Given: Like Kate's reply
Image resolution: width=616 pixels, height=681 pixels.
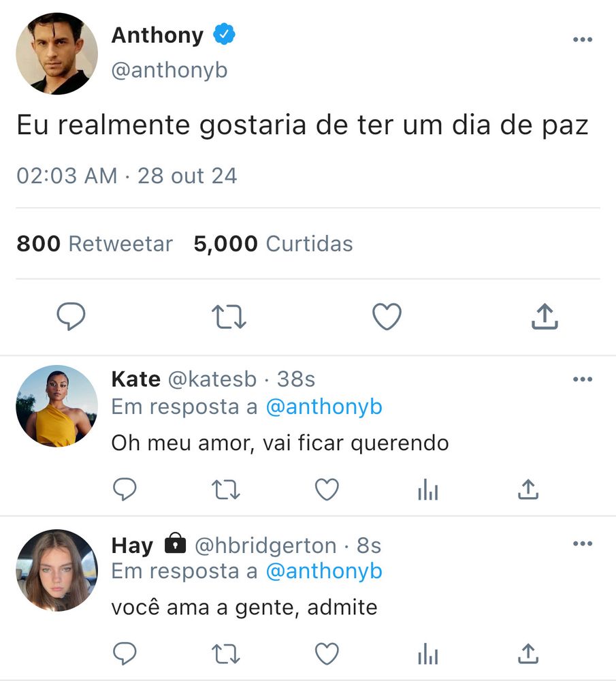Looking at the screenshot, I should pos(327,490).
